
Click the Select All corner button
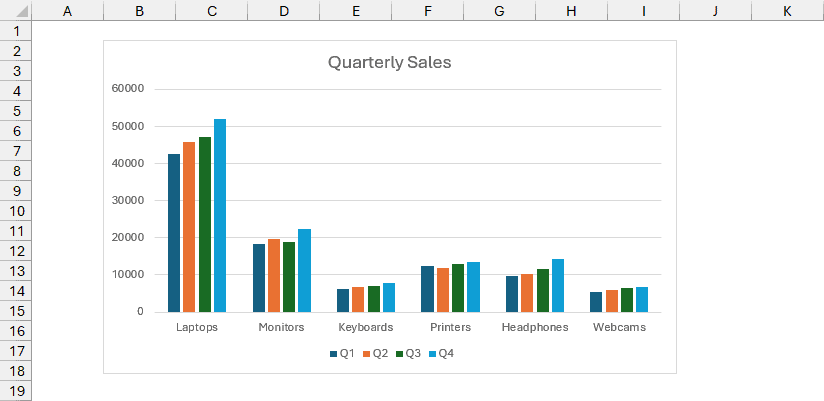tap(16, 11)
